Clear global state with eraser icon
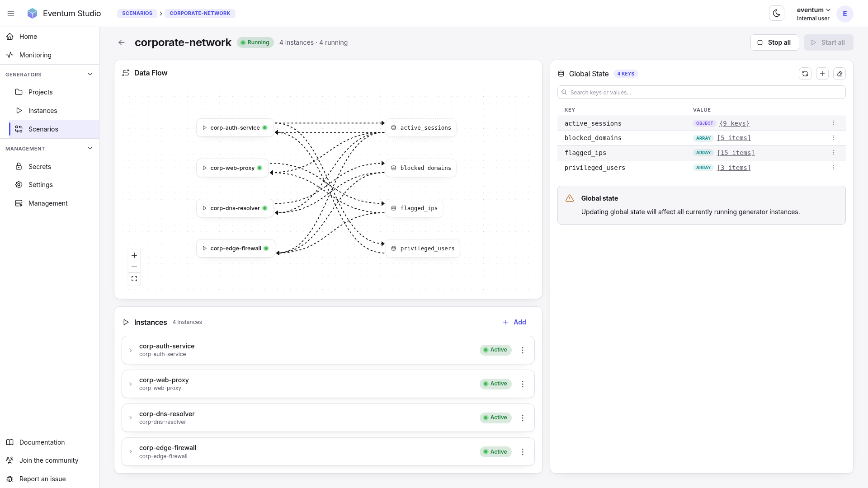The height and width of the screenshot is (488, 868). point(840,74)
